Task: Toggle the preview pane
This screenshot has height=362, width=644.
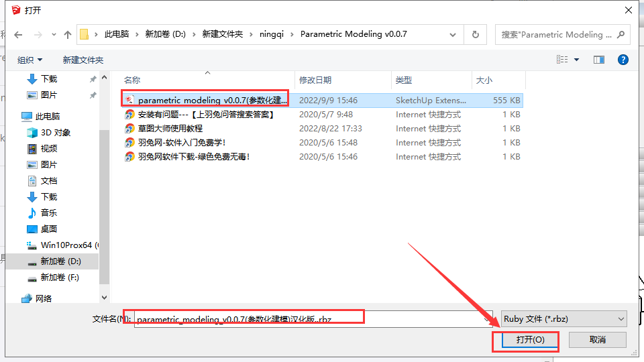Action: click(x=599, y=60)
